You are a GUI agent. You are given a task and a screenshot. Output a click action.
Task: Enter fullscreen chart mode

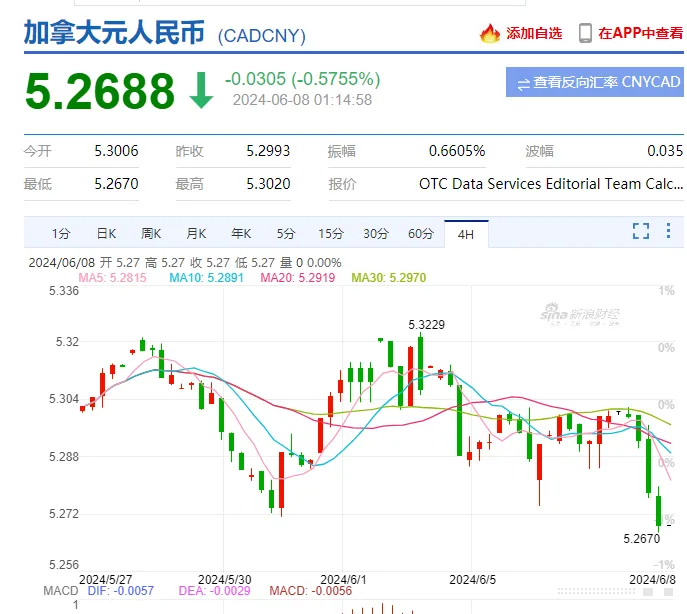[641, 232]
